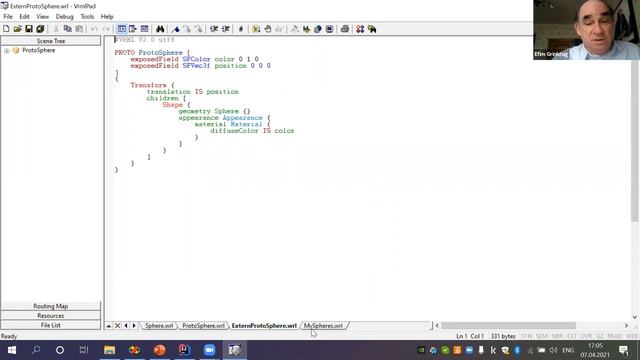Click the vertical scrollbar down arrow

[635, 317]
